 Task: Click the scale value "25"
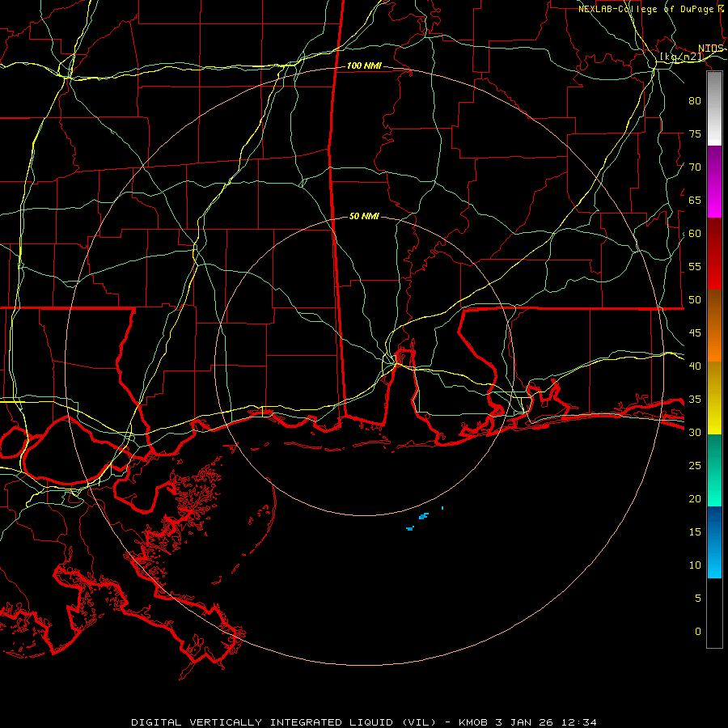click(x=695, y=466)
